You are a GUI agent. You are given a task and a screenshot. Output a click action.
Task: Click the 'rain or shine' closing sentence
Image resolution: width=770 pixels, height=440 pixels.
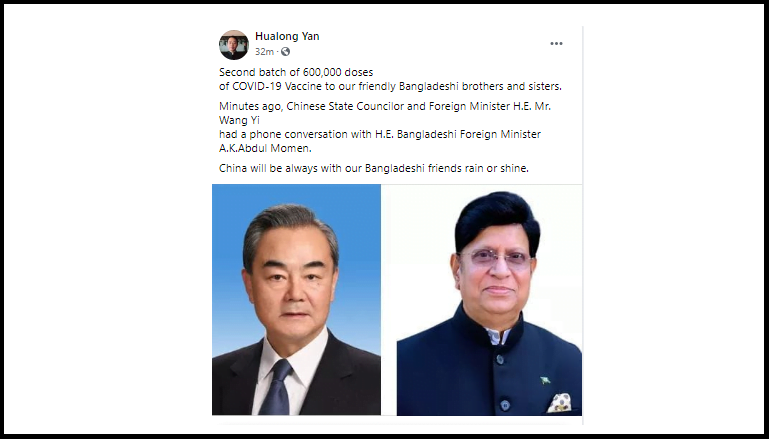click(x=374, y=168)
